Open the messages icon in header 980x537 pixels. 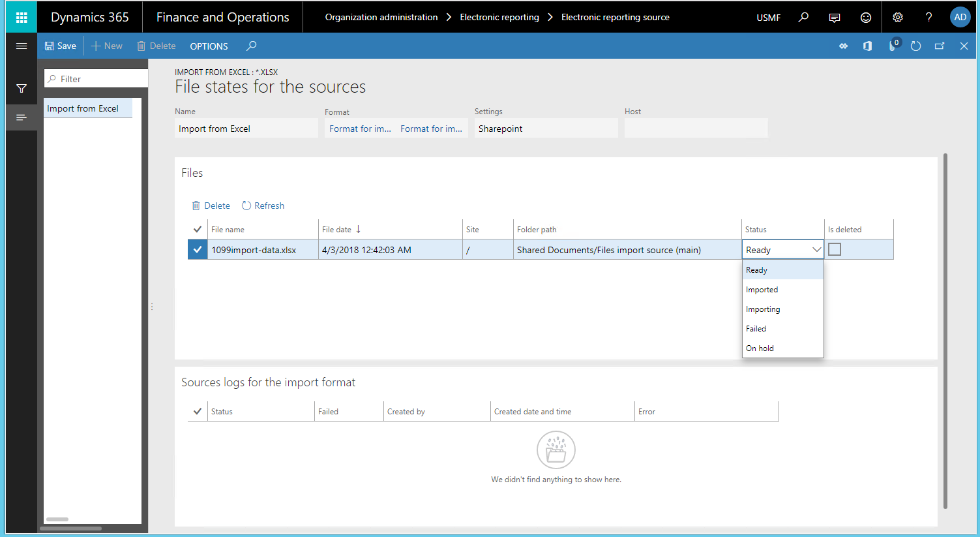coord(834,18)
